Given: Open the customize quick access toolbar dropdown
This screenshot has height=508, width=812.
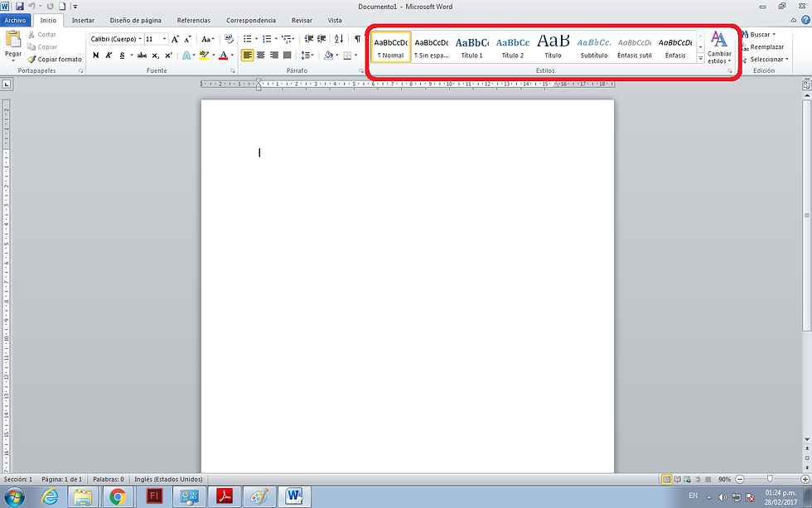Looking at the screenshot, I should [75, 7].
